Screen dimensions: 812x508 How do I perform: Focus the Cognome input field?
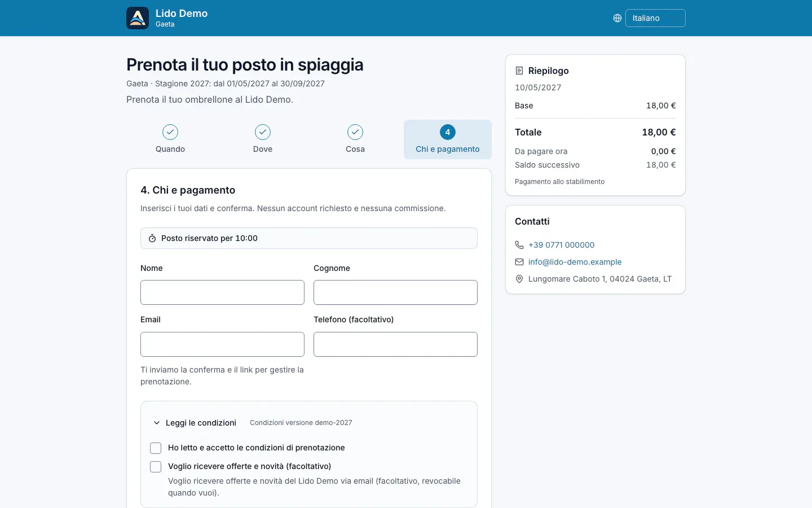(395, 292)
